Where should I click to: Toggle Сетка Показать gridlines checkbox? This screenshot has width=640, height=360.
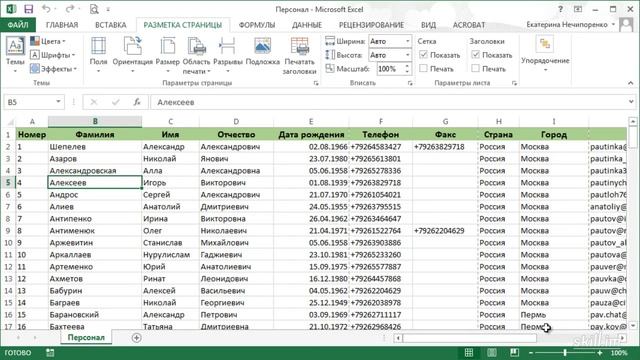pyautogui.click(x=423, y=55)
